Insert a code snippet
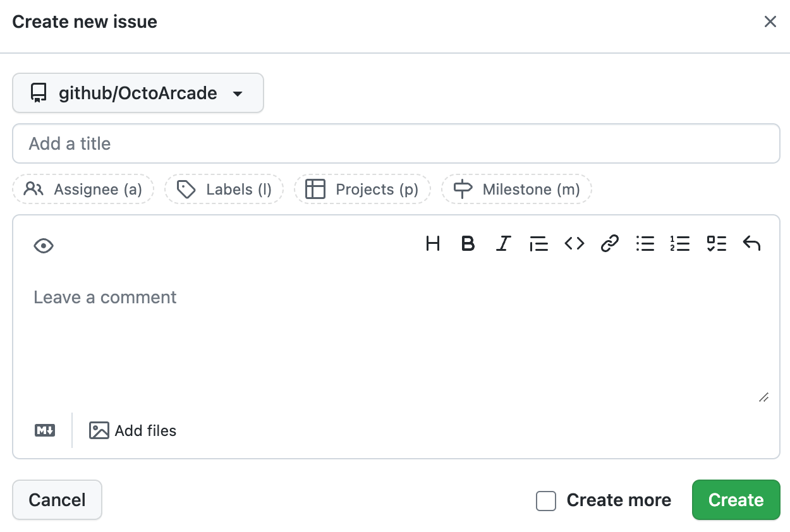Viewport: 790px width, 532px height. coord(574,244)
